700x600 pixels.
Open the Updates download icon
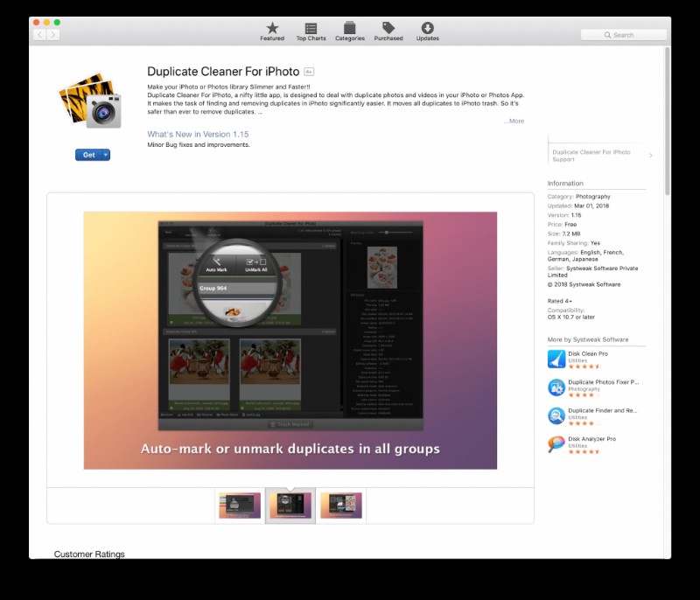pos(427,28)
